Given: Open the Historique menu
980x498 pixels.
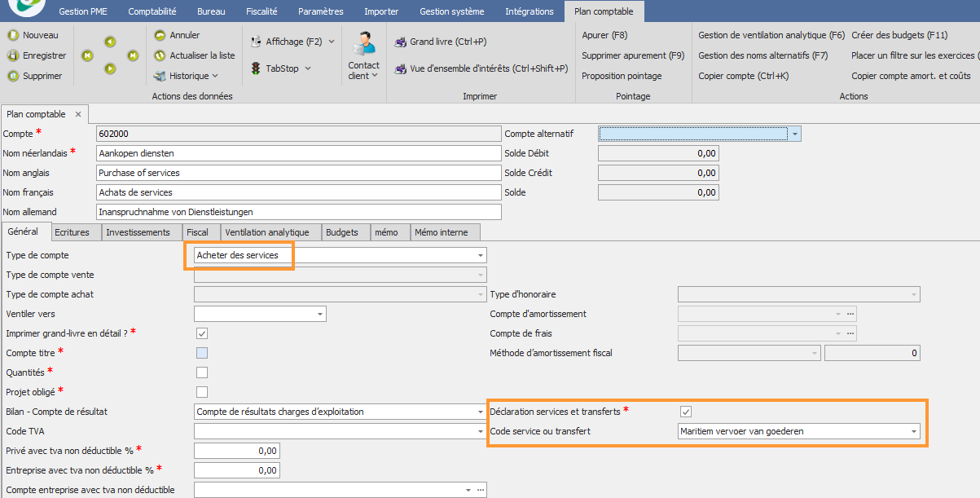Looking at the screenshot, I should (187, 76).
